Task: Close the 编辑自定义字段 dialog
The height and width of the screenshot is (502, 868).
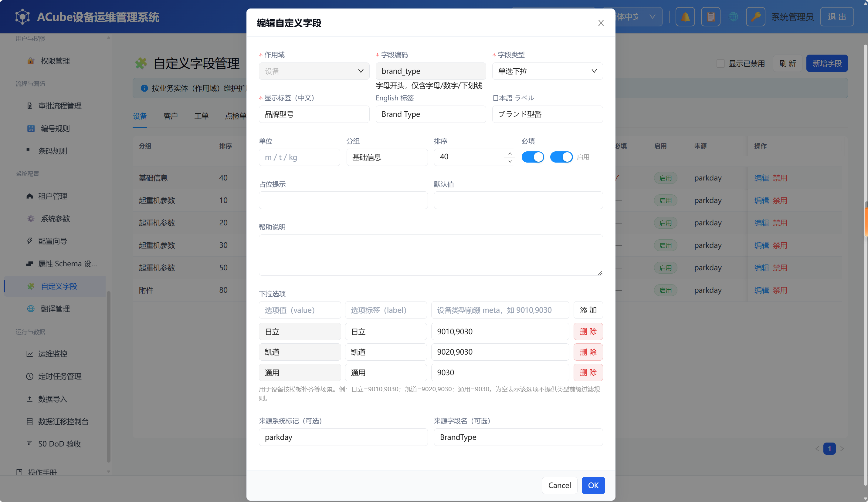Action: click(601, 23)
